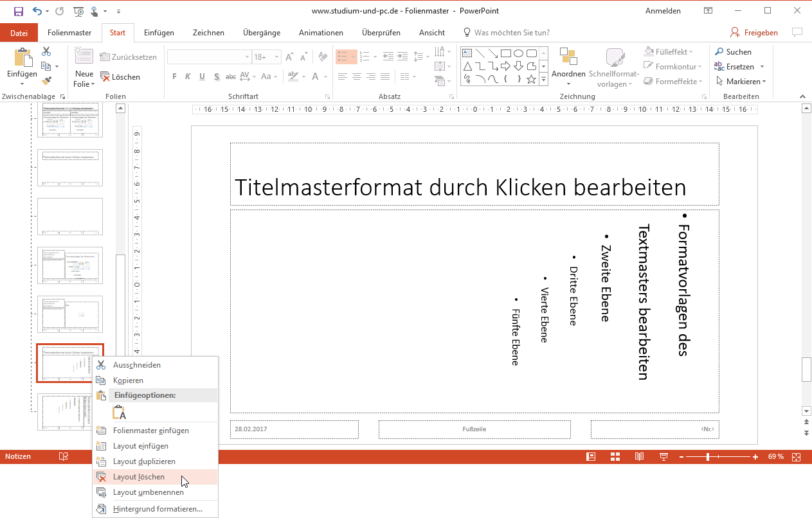The image size is (812, 518).
Task: Toggle bullet list button
Action: click(x=342, y=57)
